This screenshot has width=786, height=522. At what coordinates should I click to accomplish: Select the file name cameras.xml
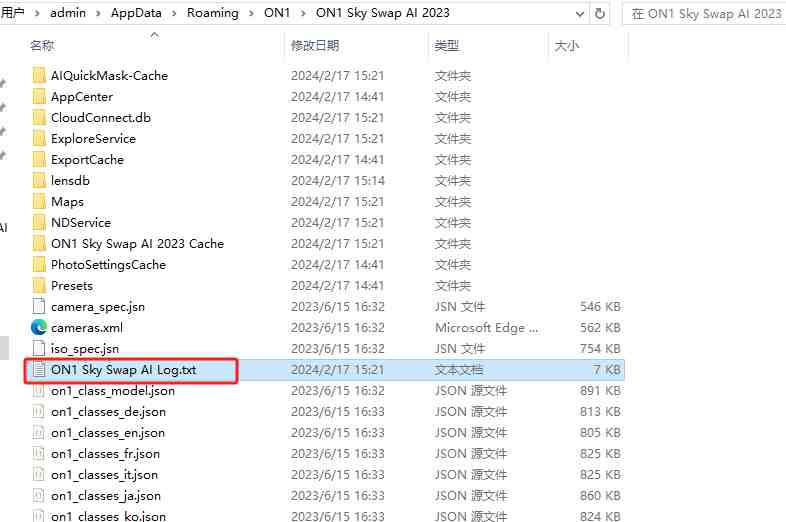(87, 328)
